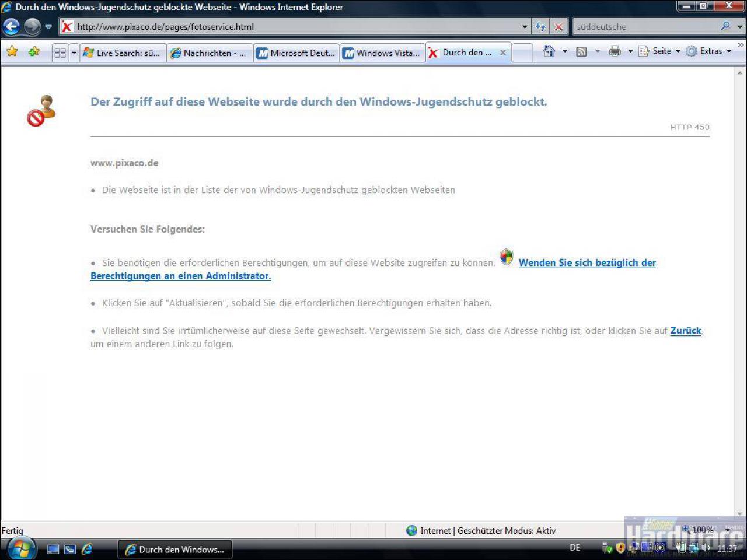Click the Versuchen Sie Folgendes heading

coord(148,229)
